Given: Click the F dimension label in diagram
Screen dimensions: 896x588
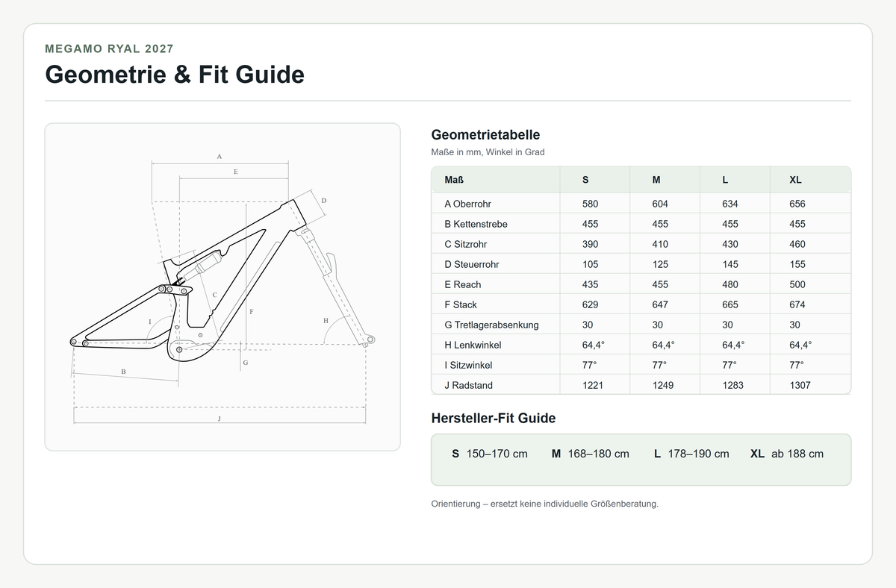Looking at the screenshot, I should [x=252, y=311].
